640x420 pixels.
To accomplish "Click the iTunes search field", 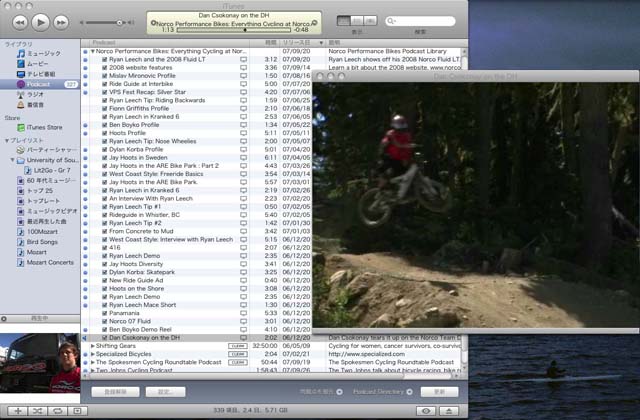I will coord(420,21).
